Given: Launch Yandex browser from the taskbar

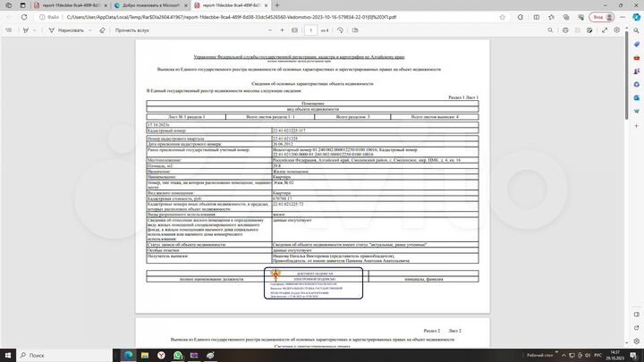Looking at the screenshot, I should click(161, 355).
